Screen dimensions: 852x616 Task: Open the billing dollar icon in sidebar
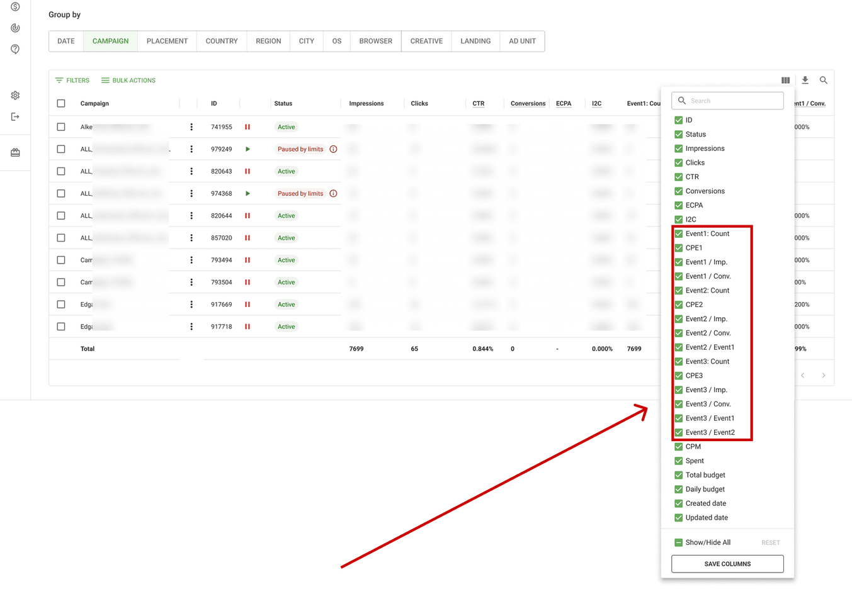pyautogui.click(x=14, y=7)
